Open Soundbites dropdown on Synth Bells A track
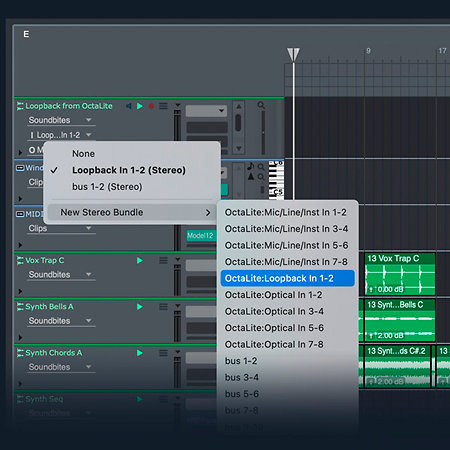This screenshot has width=450, height=450. tap(60, 321)
